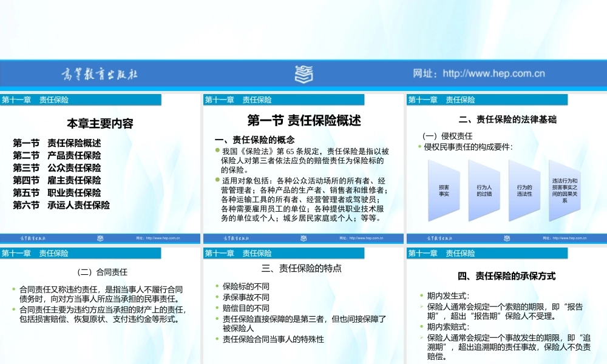Click the stacked books logo in the top banner
The image size is (607, 364).
(x=303, y=73)
